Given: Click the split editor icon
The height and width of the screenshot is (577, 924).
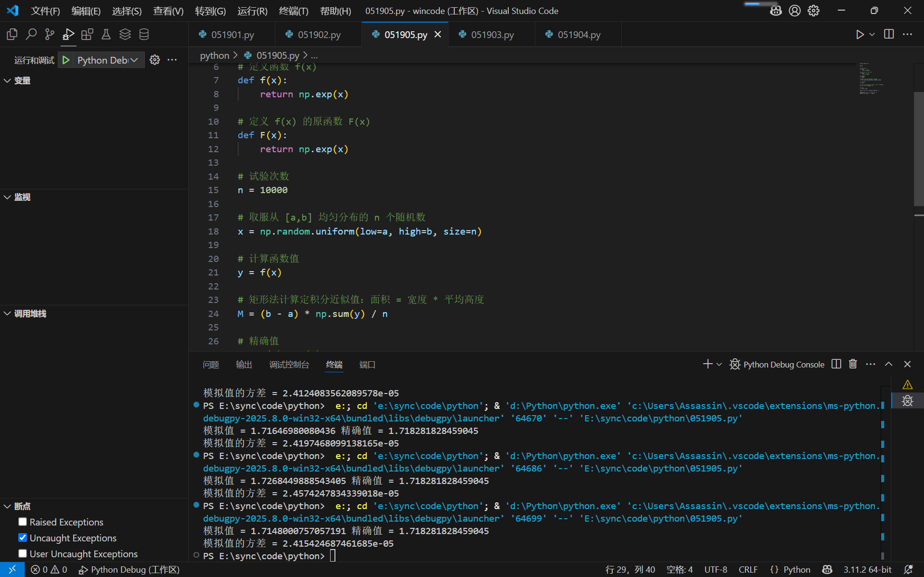Looking at the screenshot, I should (889, 34).
